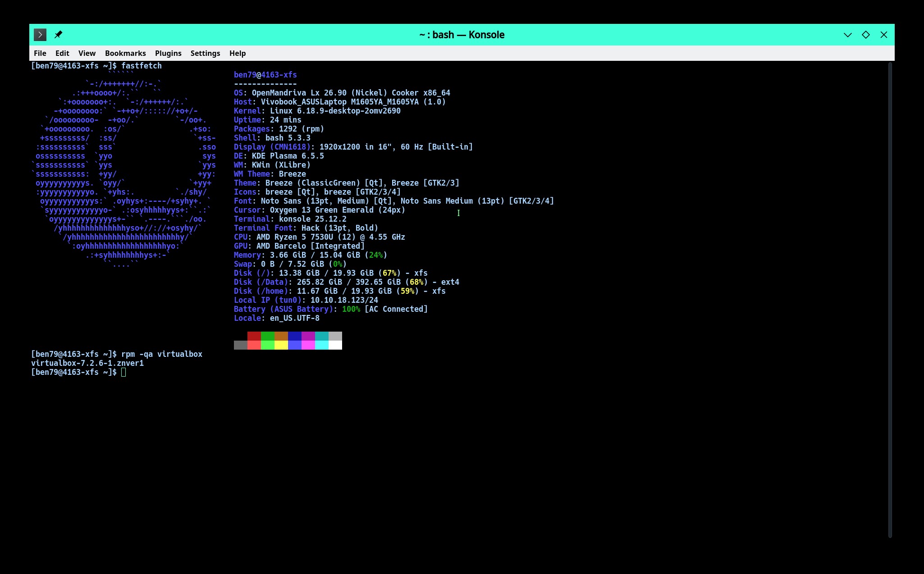This screenshot has width=924, height=574.
Task: Open the Settings menu
Action: tap(205, 53)
